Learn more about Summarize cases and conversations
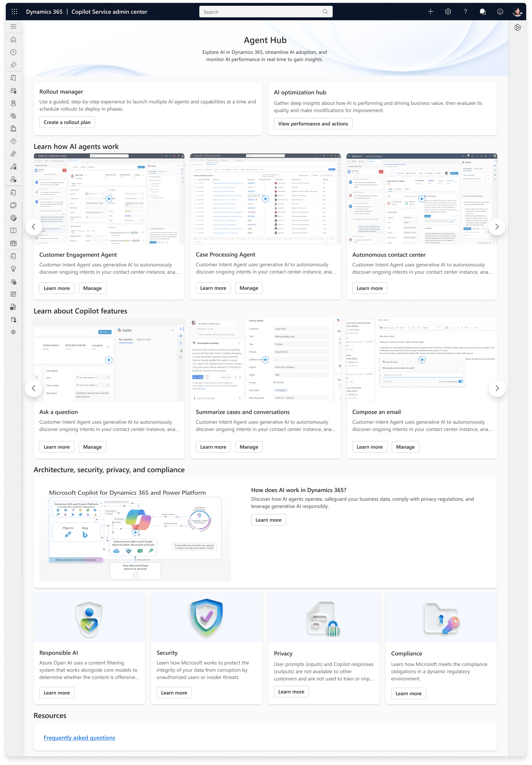This screenshot has height=765, width=532. (213, 447)
